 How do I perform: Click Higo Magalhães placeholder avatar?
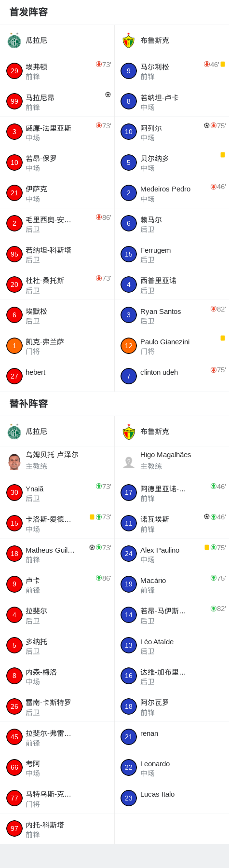129,462
